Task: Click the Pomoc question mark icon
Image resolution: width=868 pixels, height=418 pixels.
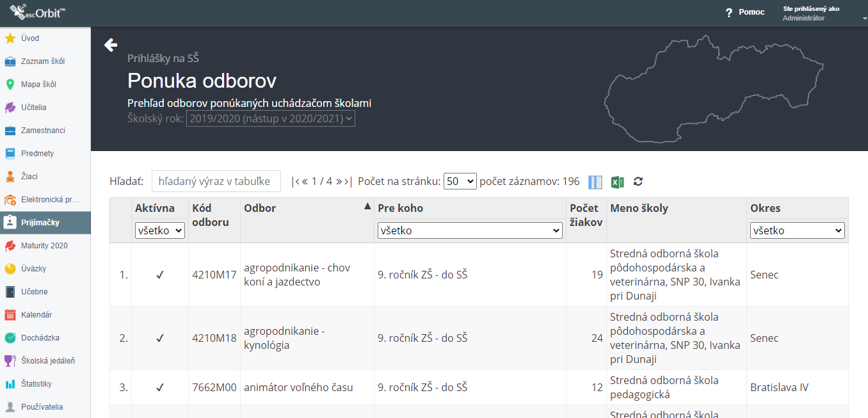Action: point(728,13)
